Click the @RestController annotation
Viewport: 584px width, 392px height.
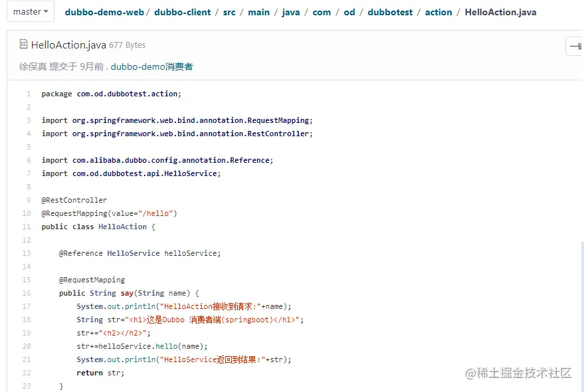pyautogui.click(x=74, y=200)
